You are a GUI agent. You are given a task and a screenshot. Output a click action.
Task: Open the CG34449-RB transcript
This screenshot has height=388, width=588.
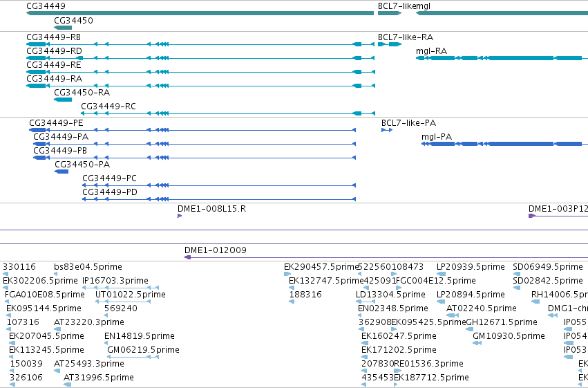click(54, 37)
